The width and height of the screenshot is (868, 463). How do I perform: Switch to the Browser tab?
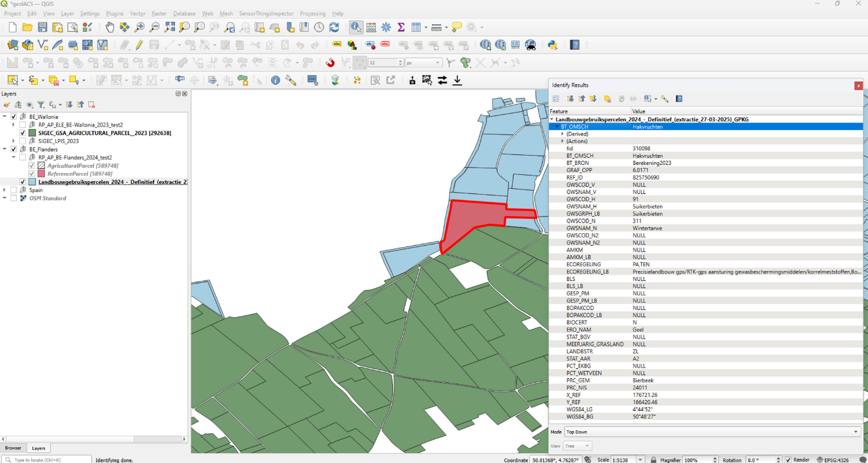[x=13, y=448]
